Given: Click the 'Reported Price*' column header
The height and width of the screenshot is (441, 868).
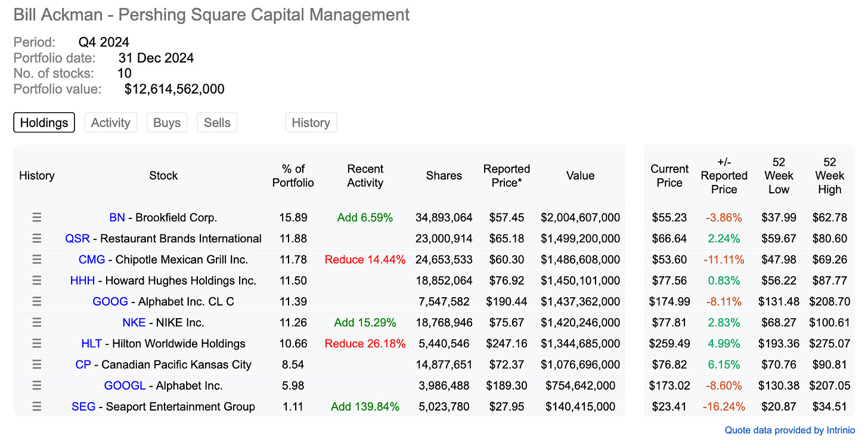Looking at the screenshot, I should (x=507, y=175).
